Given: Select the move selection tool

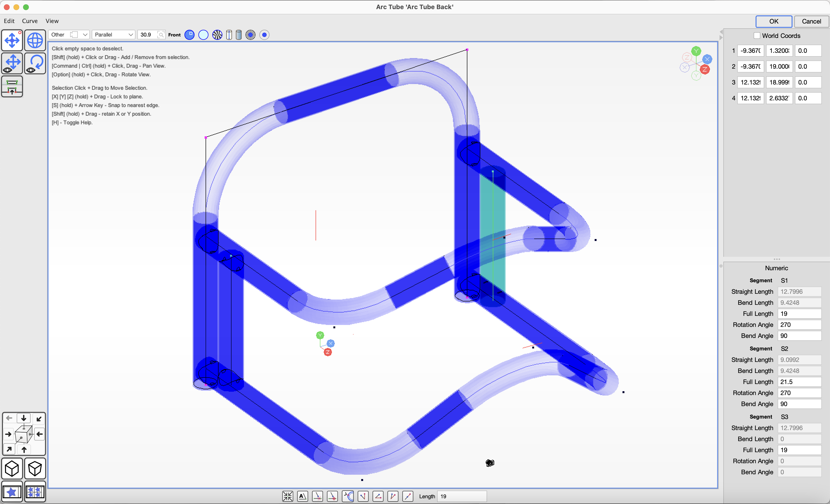Looking at the screenshot, I should click(12, 40).
